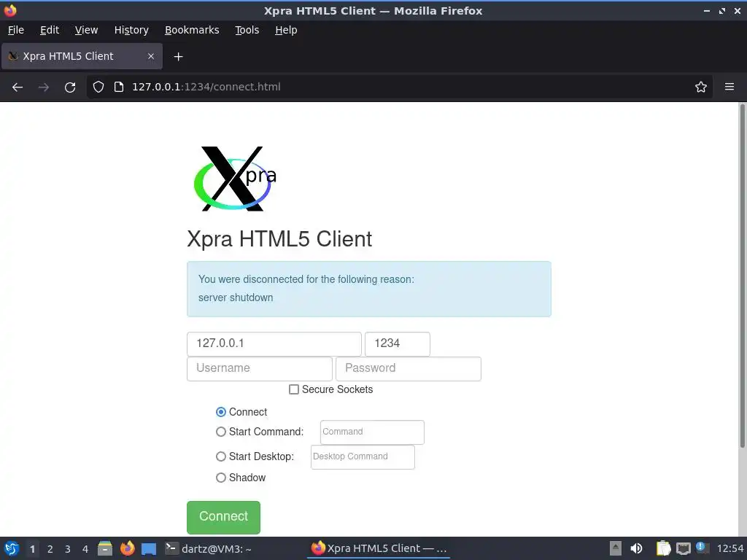Open a new tab with the plus button
The image size is (747, 560).
pyautogui.click(x=178, y=57)
